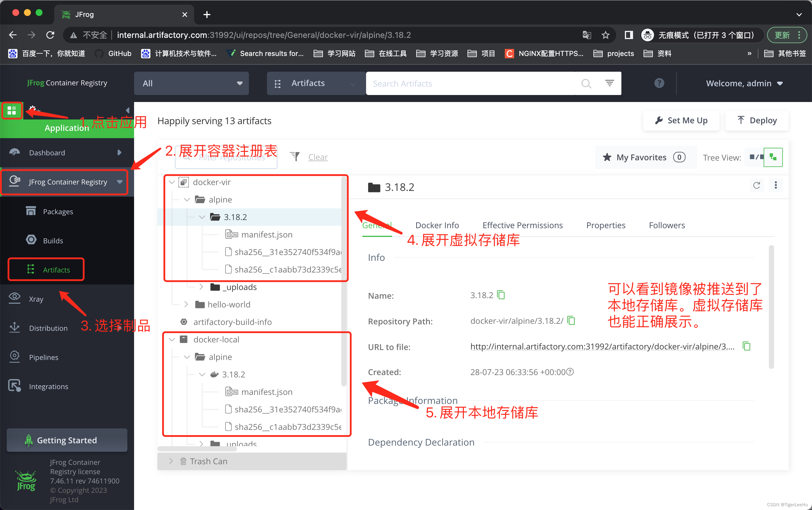The width and height of the screenshot is (812, 510).
Task: Refresh the 3.18.2 folder view
Action: 756,185
